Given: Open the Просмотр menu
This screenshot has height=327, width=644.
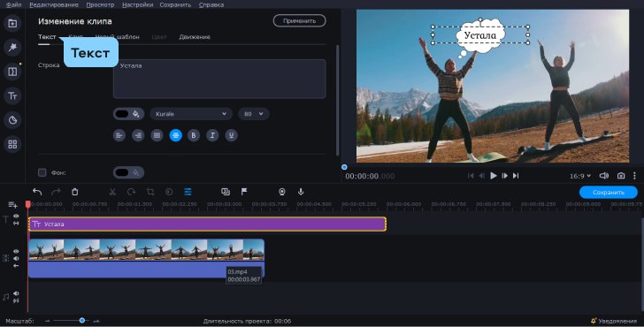Looking at the screenshot, I should (100, 5).
